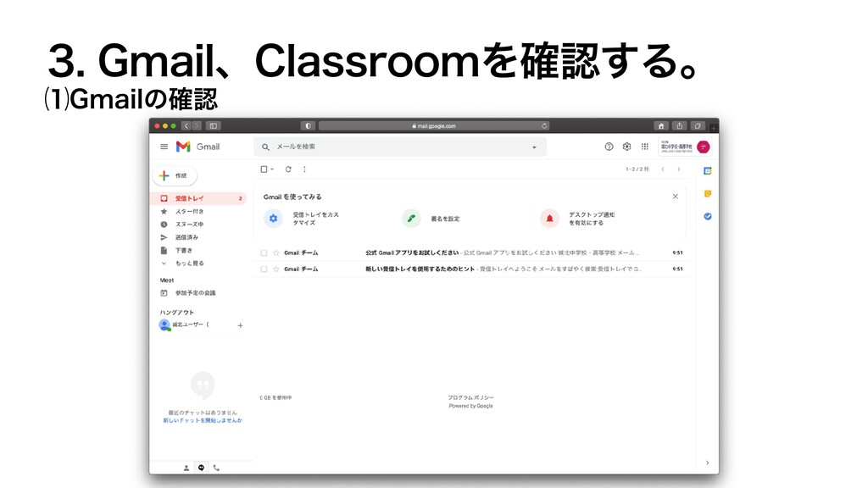Tick the select-all checkbox in the toolbar
Viewport: 868px width, 488px height.
tap(264, 169)
